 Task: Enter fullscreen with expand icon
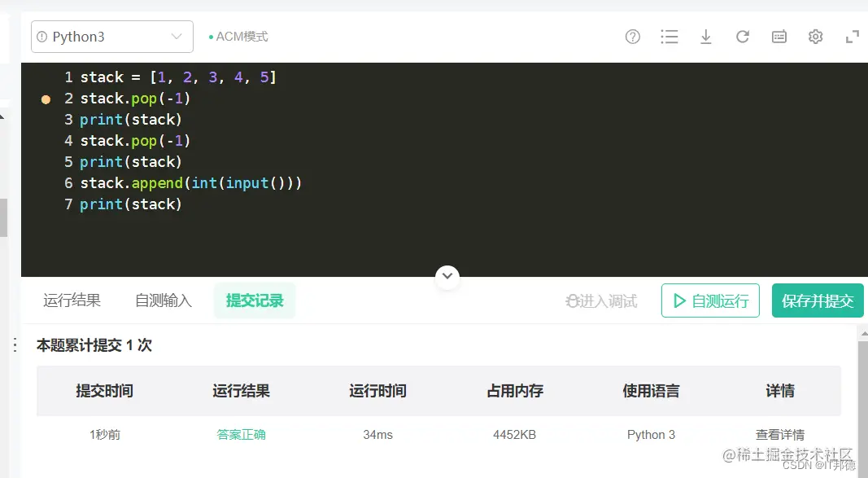click(852, 37)
